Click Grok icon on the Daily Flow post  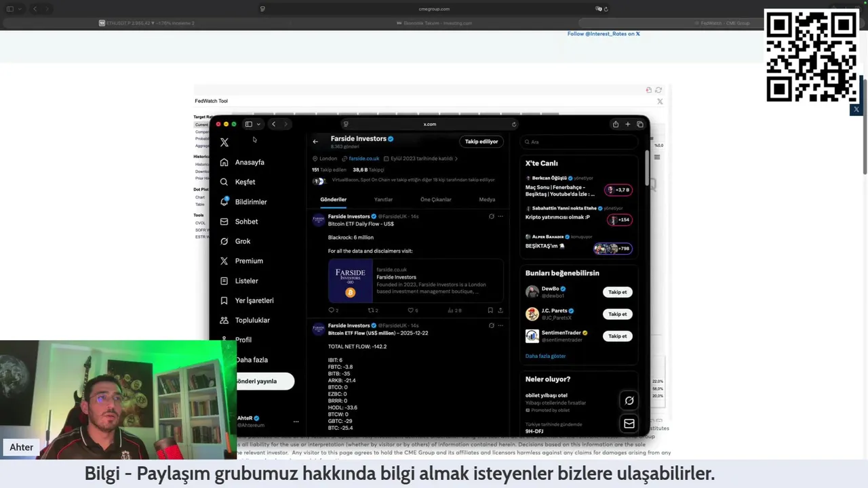(491, 216)
